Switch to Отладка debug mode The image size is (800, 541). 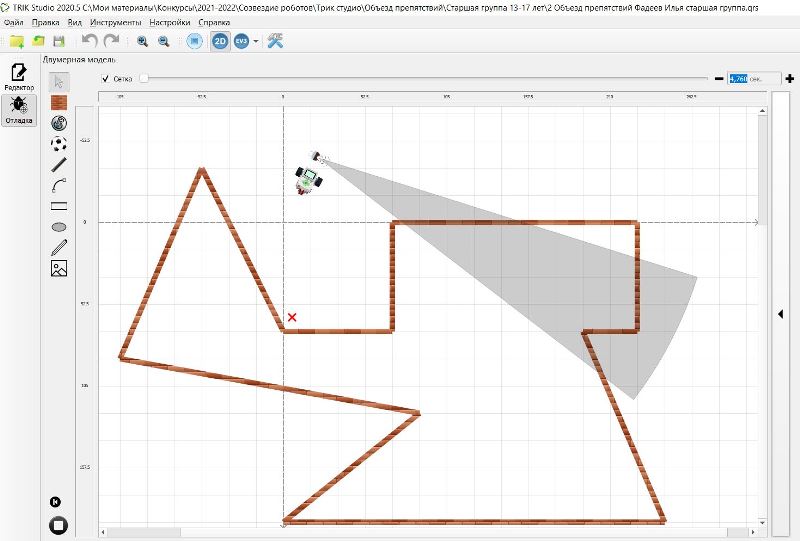[19, 110]
